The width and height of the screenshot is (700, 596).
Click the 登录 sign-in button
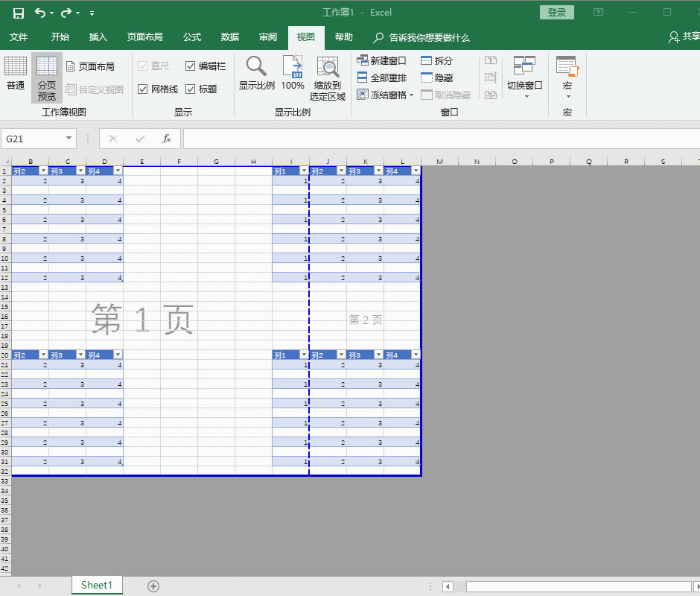tap(556, 12)
